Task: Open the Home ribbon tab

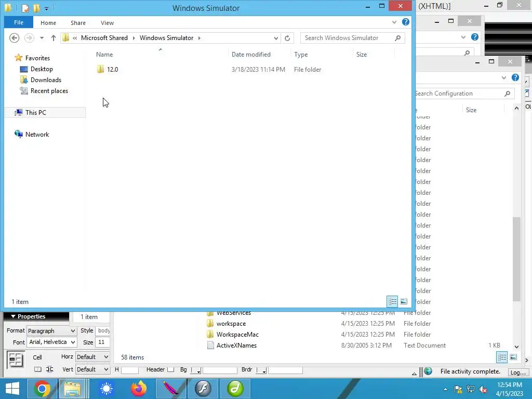Action: coord(48,23)
